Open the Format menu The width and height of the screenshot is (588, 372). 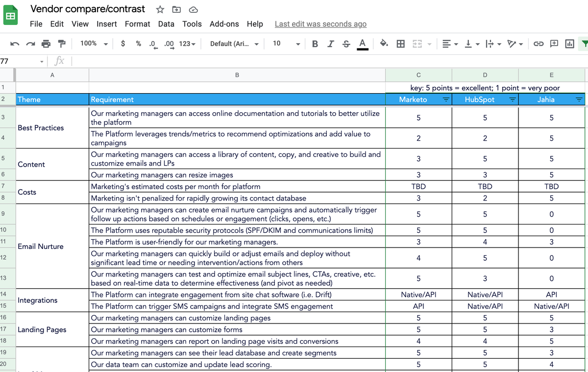[x=137, y=24]
